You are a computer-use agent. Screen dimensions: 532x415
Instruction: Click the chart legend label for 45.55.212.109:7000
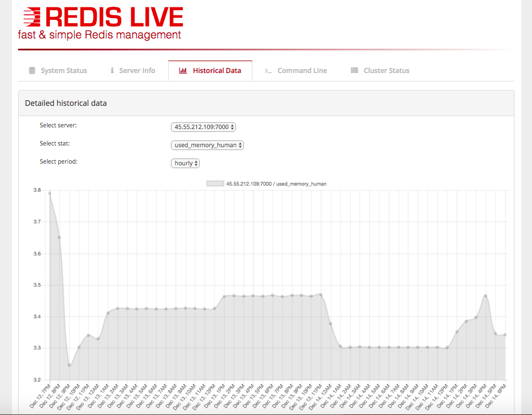[x=276, y=184]
